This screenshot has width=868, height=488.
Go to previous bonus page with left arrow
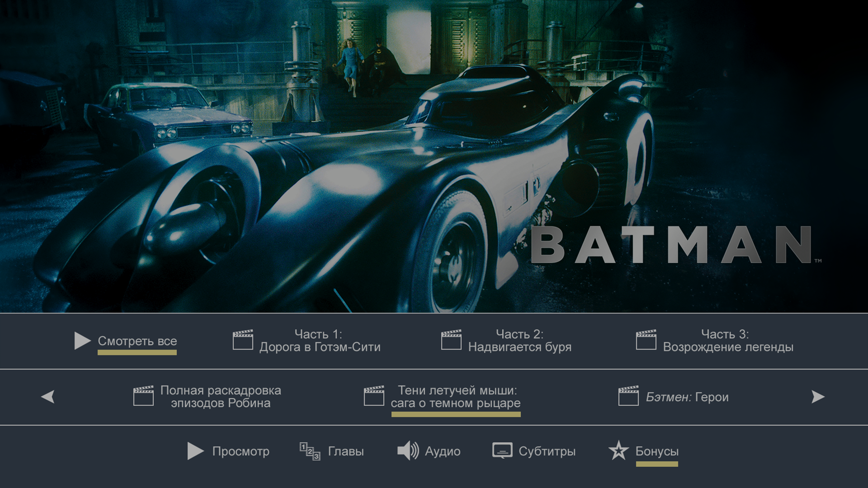pyautogui.click(x=48, y=397)
